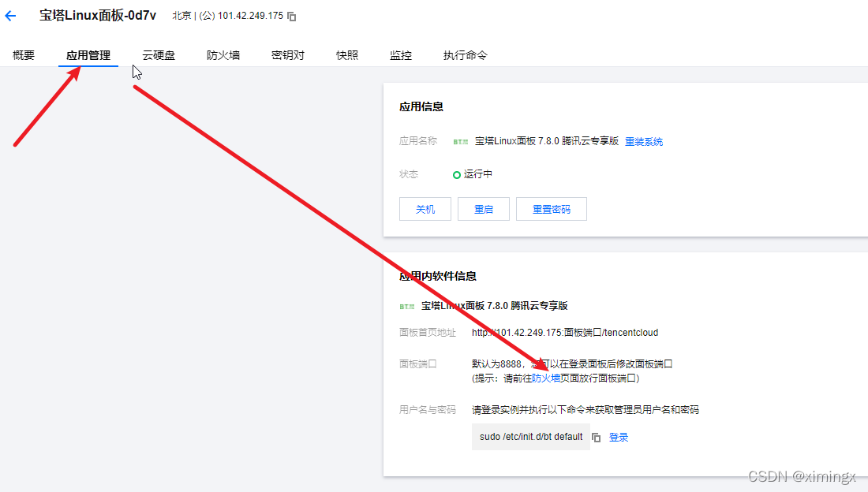The width and height of the screenshot is (868, 492).
Task: Copy the public IP 101.42.249.175
Action: [292, 17]
